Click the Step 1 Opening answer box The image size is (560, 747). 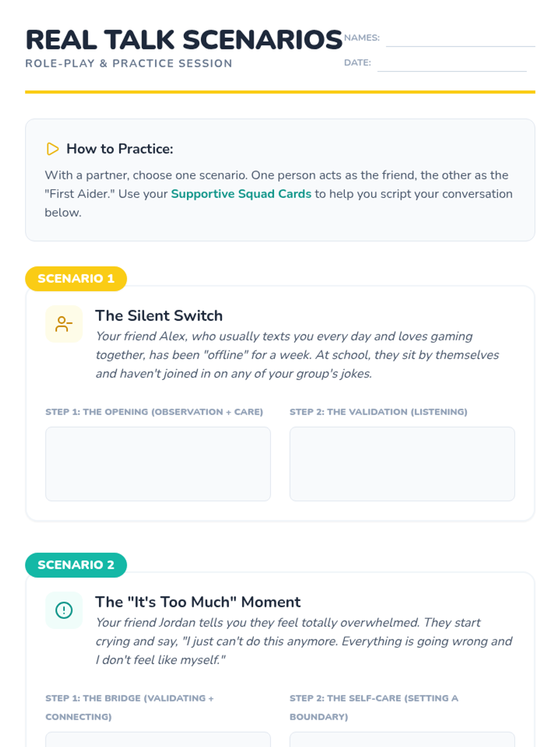(x=158, y=464)
